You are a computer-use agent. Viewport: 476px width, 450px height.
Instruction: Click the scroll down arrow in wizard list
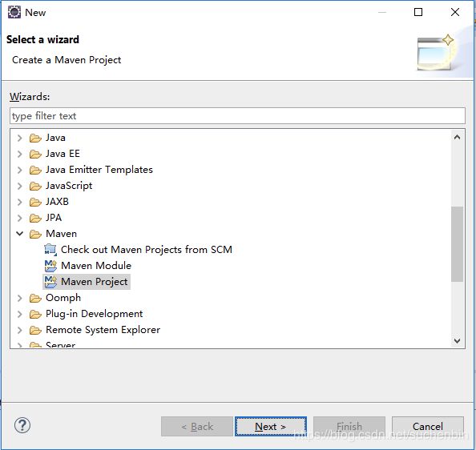(458, 341)
